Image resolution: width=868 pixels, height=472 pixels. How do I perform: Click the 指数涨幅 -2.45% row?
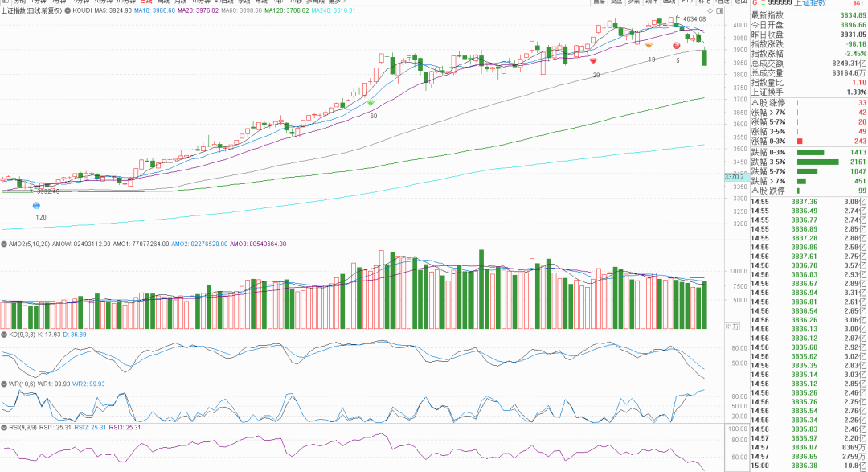pyautogui.click(x=809, y=54)
